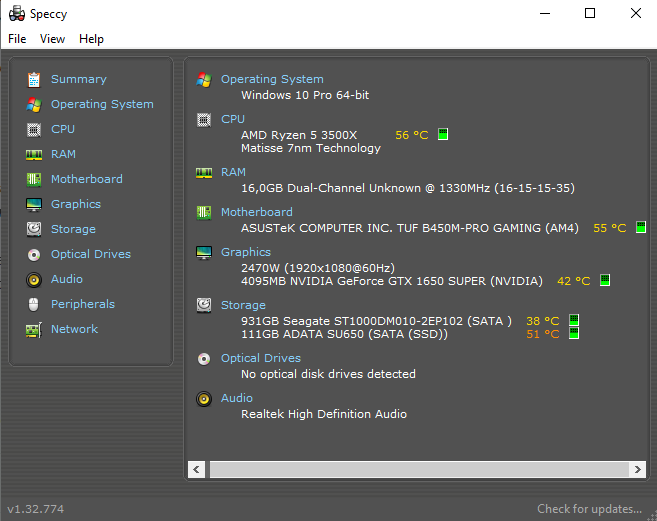Click the green motherboard temperature indicator

(641, 227)
